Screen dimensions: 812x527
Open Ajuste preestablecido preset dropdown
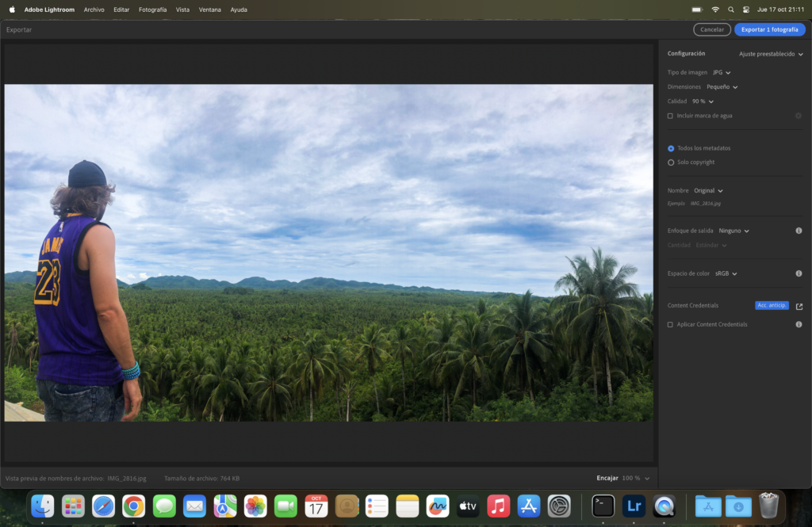(x=771, y=54)
